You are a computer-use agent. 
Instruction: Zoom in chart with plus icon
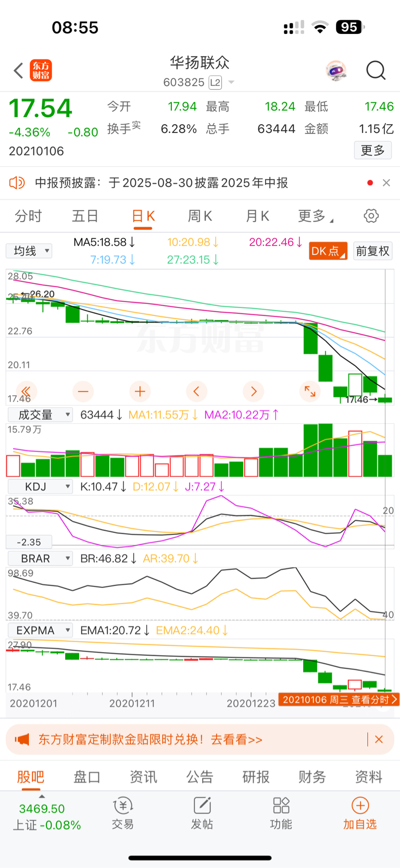coord(140,391)
